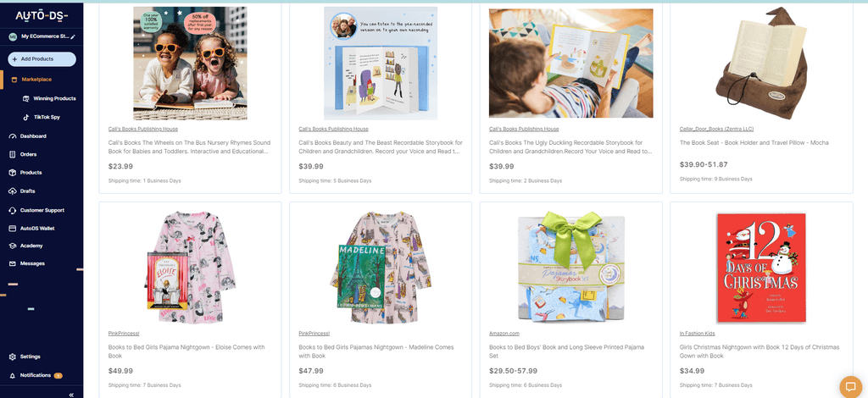
Task: Click the Drafts cloud icon
Action: tap(12, 191)
